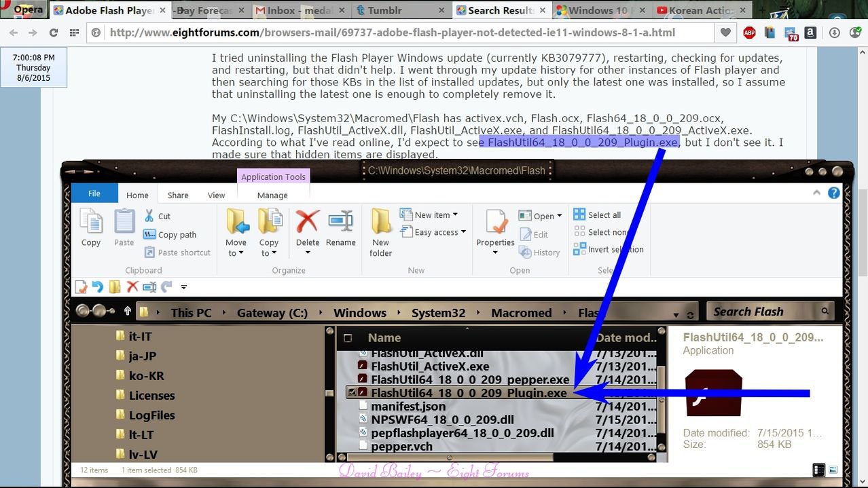This screenshot has height=488, width=868.
Task: Expand the Properties dropdown arrow
Action: click(495, 252)
